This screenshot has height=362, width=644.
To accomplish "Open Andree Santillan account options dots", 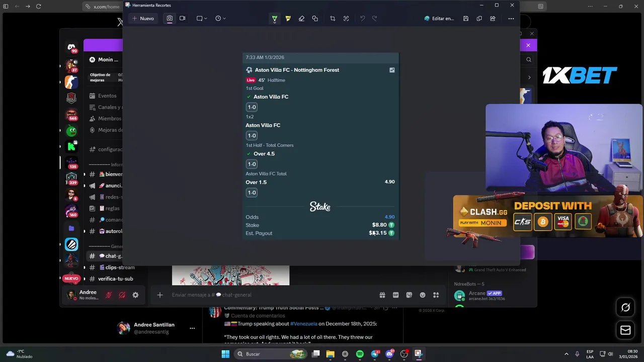I will point(192,328).
